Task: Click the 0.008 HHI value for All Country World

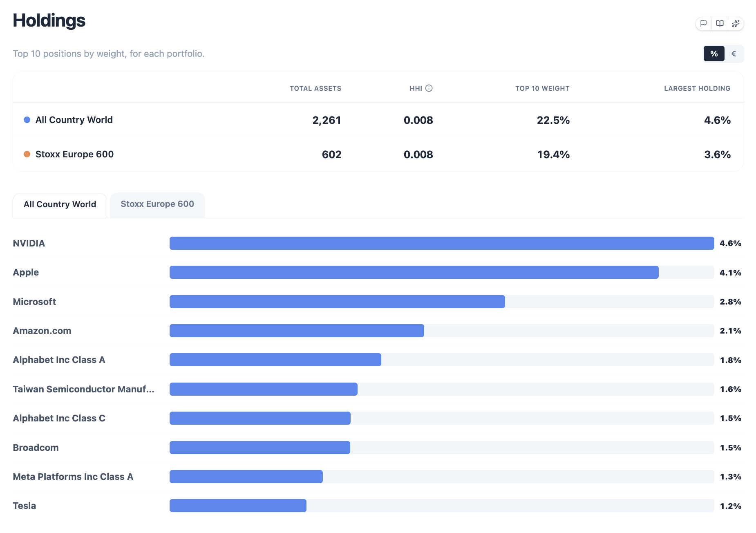Action: (x=418, y=120)
